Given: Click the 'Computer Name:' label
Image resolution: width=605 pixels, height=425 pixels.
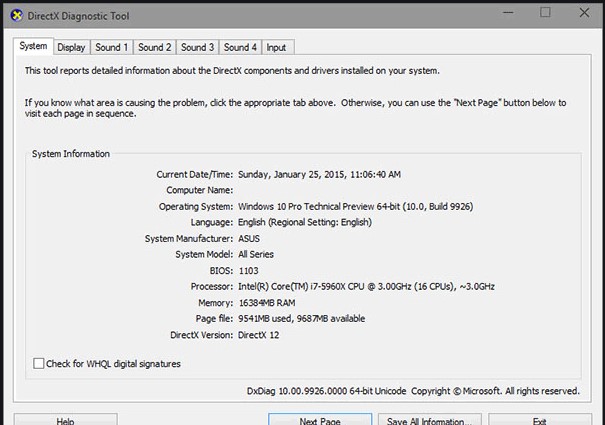Looking at the screenshot, I should 200,190.
